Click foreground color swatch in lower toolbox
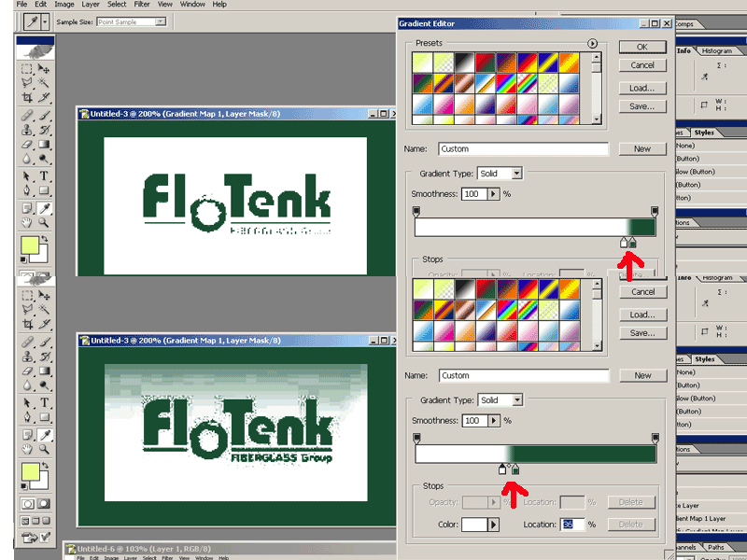 [x=31, y=472]
